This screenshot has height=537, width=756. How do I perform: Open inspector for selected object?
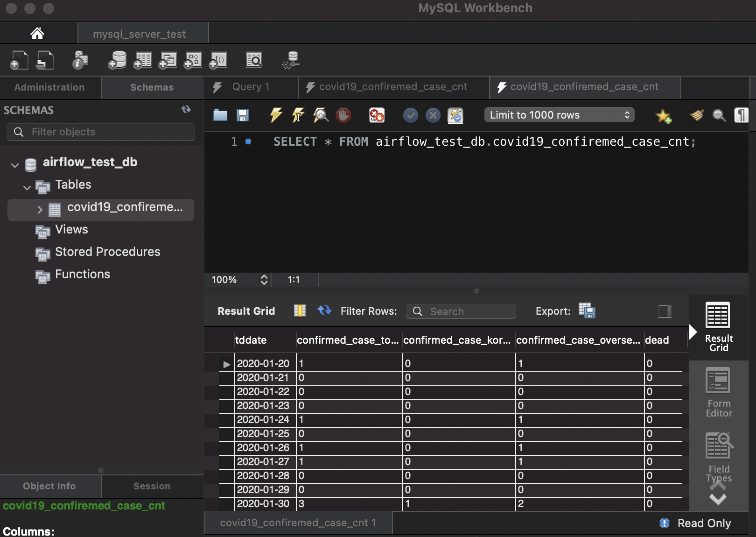80,60
